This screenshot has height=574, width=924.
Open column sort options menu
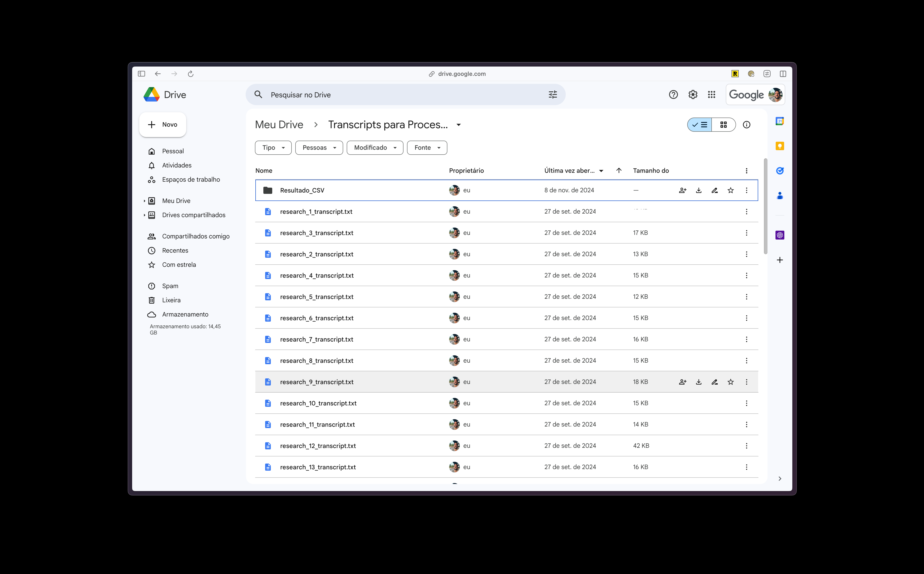746,171
